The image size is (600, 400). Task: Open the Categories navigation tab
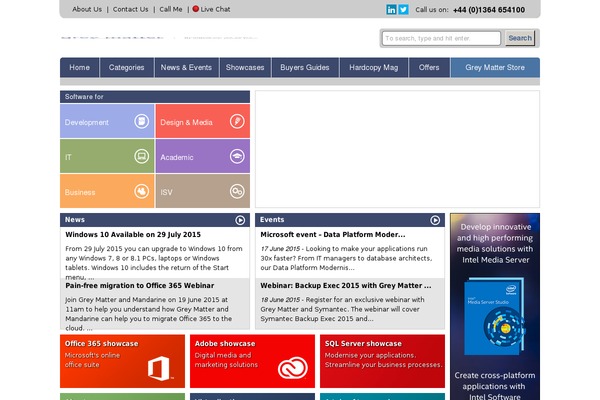pyautogui.click(x=127, y=67)
